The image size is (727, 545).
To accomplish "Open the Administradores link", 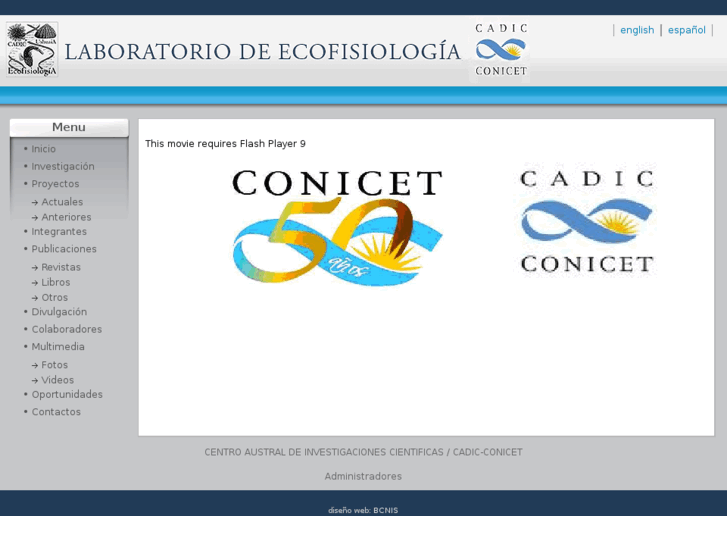I will [363, 476].
